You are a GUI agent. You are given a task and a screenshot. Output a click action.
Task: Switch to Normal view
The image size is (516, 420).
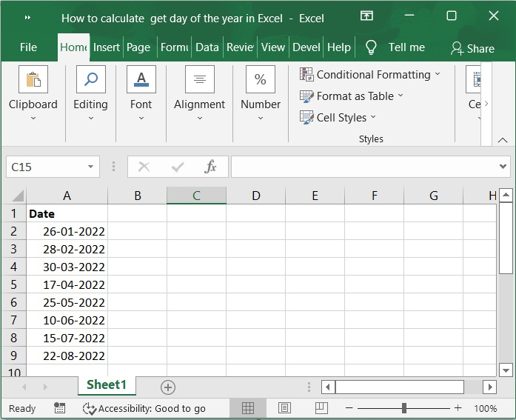click(x=248, y=408)
